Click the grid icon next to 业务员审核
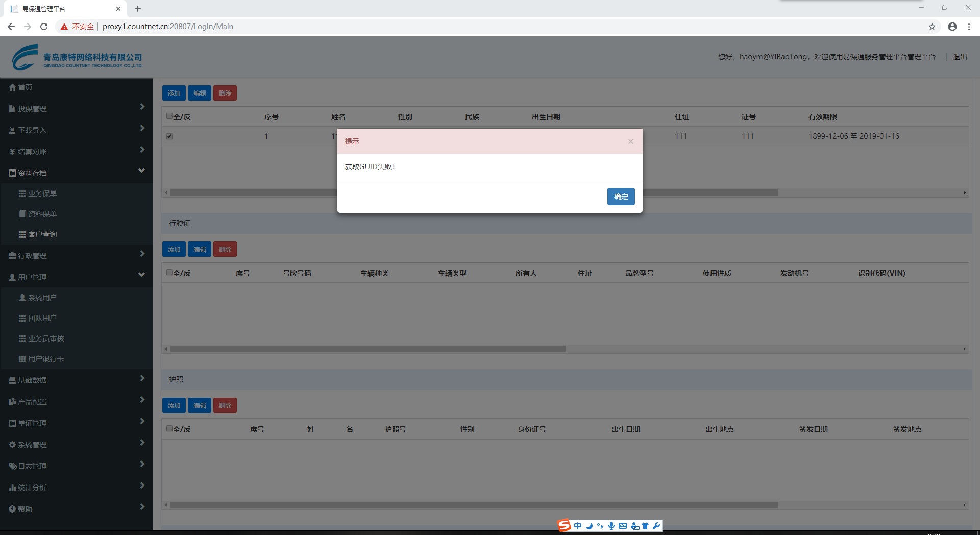Viewport: 980px width, 535px height. [x=22, y=338]
